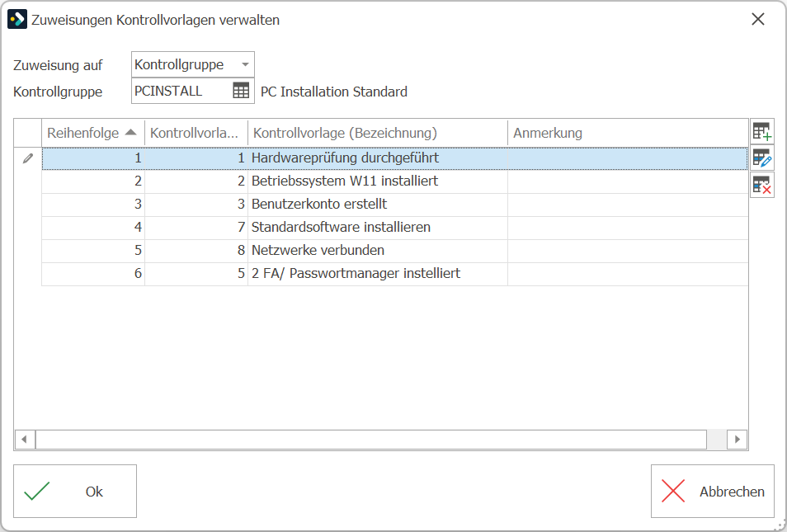The width and height of the screenshot is (787, 532).
Task: Select row Standardsoftware installieren
Action: [x=394, y=228]
